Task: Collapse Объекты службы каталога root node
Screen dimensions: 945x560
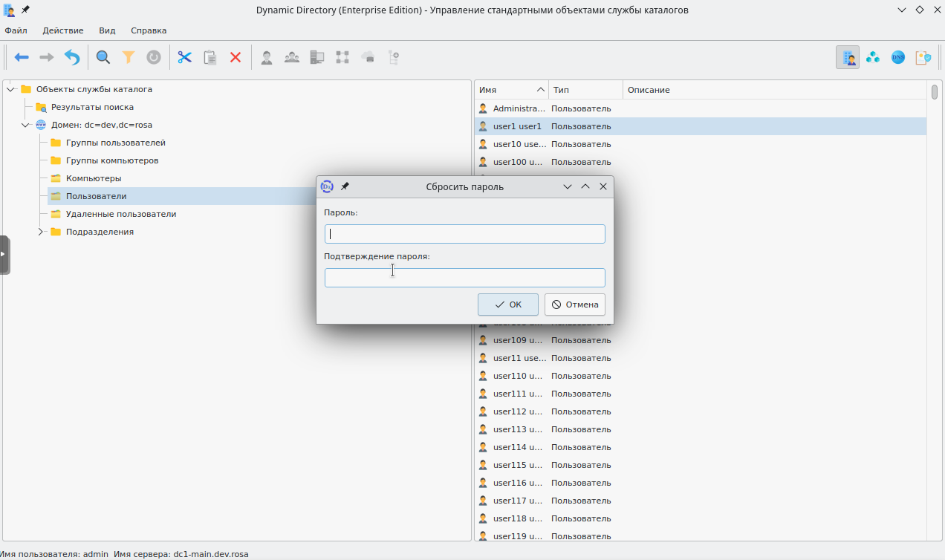Action: tap(11, 89)
